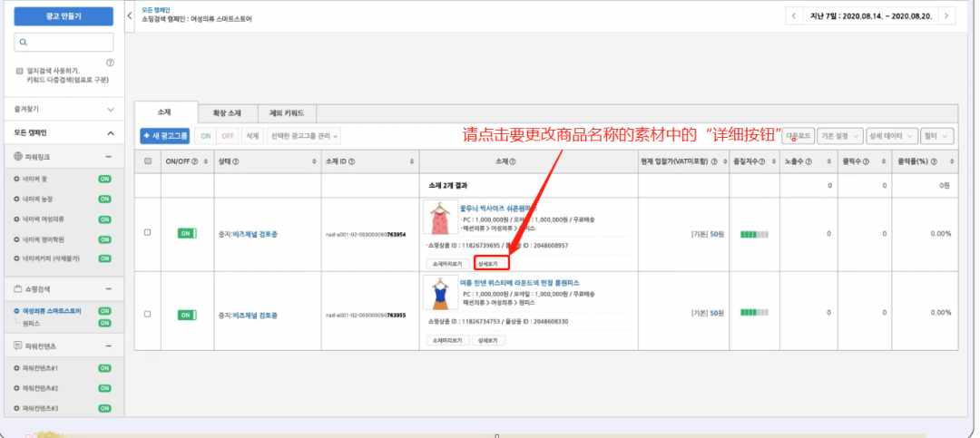
Task: Open the help icon in the 현재 입찰가 column header
Action: (x=714, y=161)
